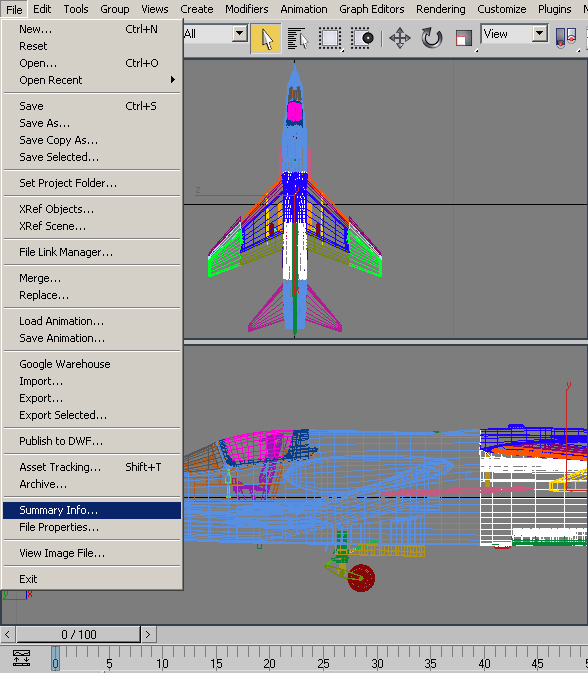Click the Use Pivot Point Center icon
Image resolution: width=588 pixels, height=673 pixels.
click(x=566, y=39)
